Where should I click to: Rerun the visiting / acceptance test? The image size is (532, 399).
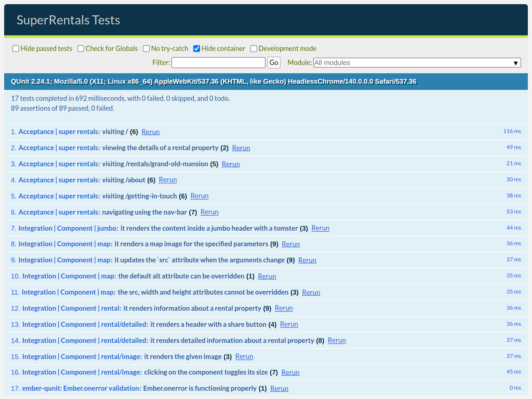150,132
